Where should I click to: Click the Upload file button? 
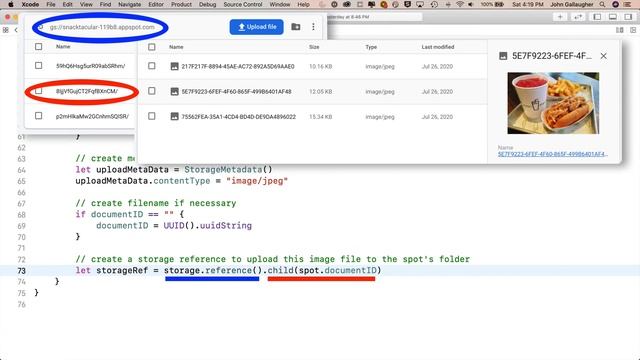pos(256,27)
